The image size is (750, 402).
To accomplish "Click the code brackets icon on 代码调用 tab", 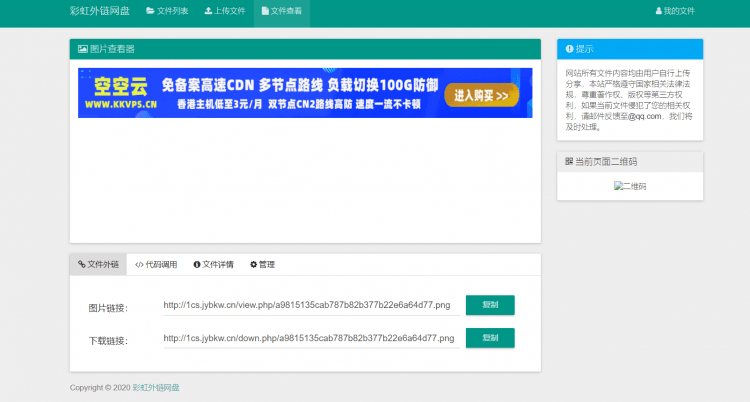I will coord(139,265).
